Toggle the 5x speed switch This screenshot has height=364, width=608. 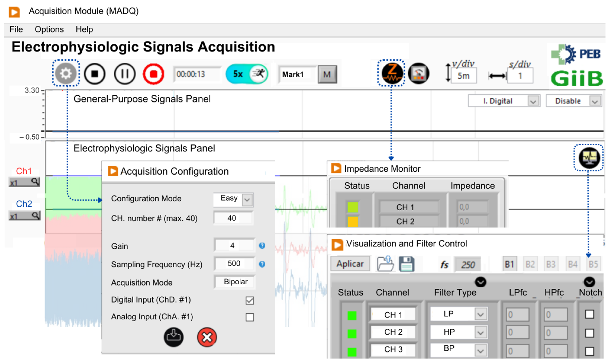click(247, 74)
